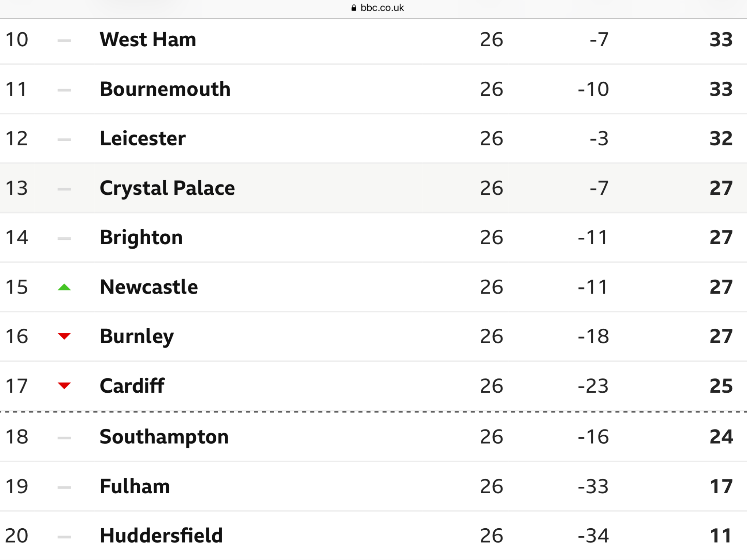Select Leicester in the table
This screenshot has height=560, width=747.
coord(143,139)
